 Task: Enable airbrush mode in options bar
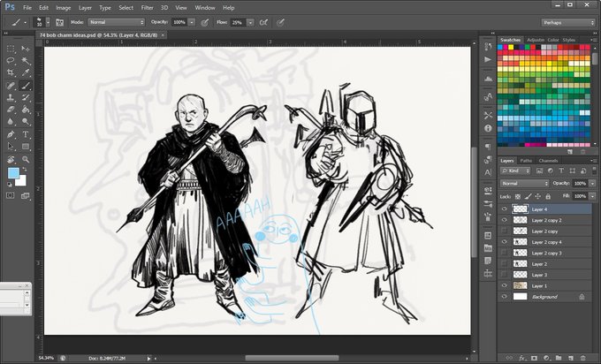pyautogui.click(x=263, y=23)
